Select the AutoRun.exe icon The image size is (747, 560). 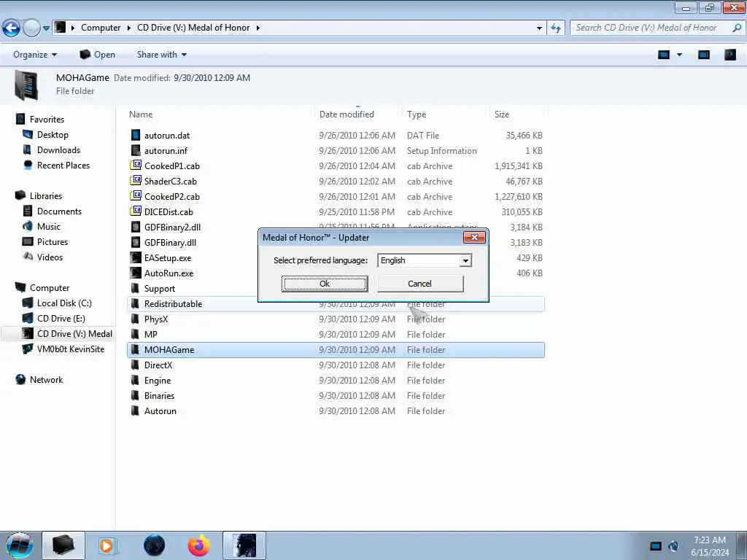click(x=136, y=273)
